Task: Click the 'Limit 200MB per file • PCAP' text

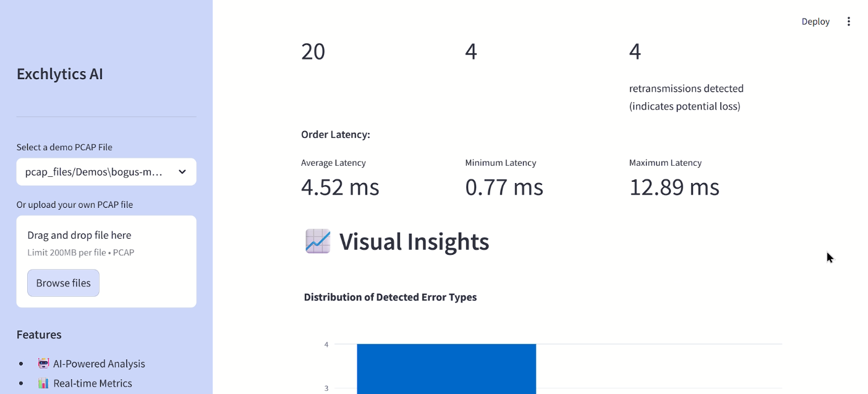Action: pos(81,252)
